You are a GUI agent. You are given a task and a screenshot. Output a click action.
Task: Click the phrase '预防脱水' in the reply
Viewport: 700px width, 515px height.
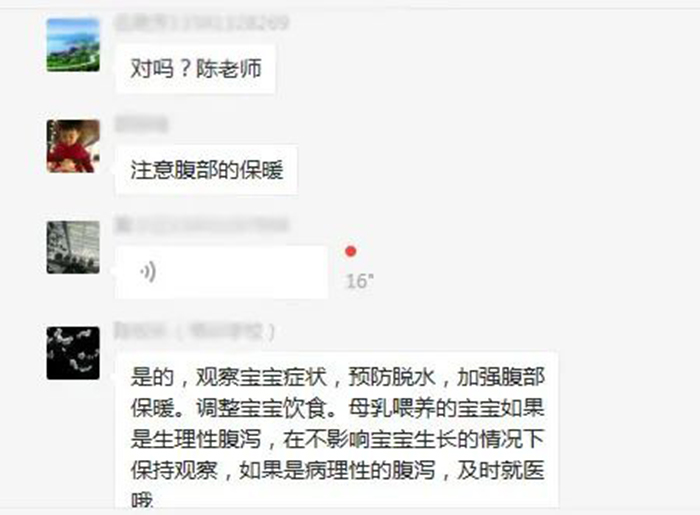(x=392, y=377)
